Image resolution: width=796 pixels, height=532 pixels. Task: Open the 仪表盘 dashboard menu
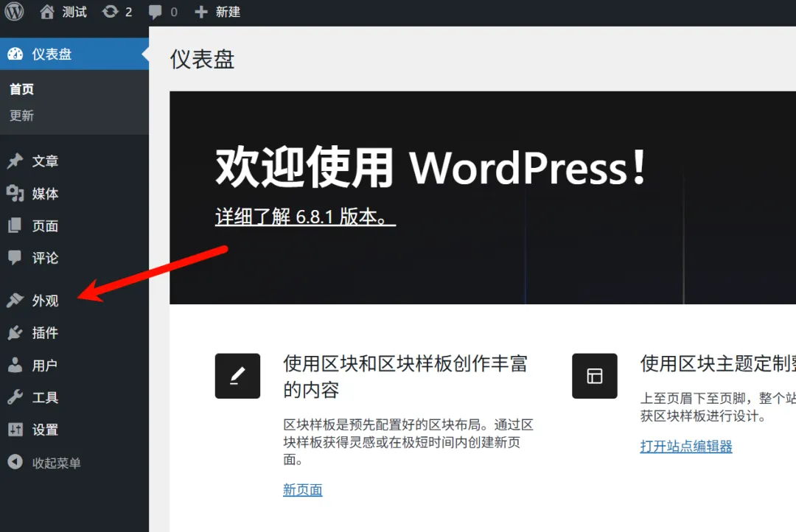[x=74, y=54]
